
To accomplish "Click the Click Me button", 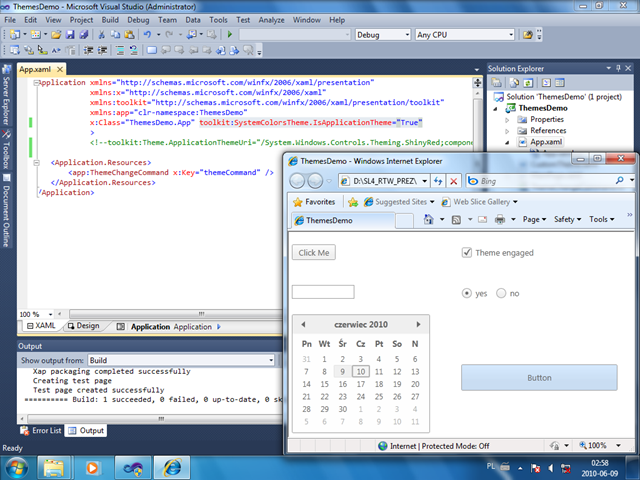I will pos(313,253).
